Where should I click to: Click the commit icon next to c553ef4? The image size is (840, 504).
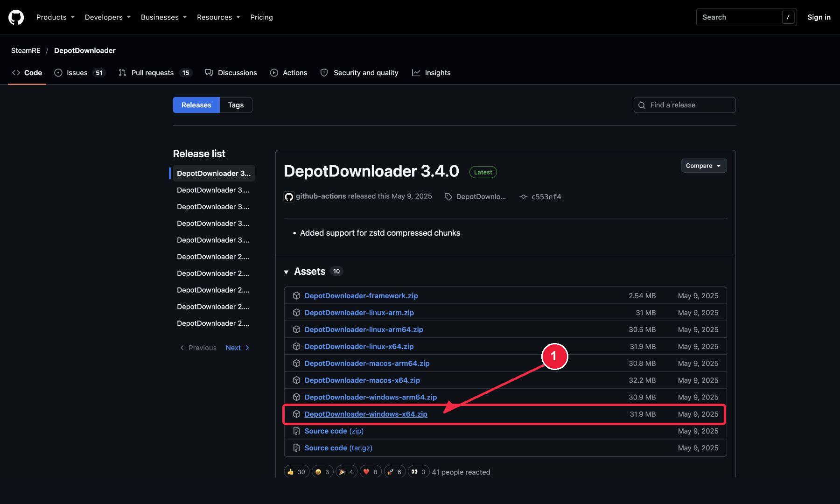tap(524, 197)
